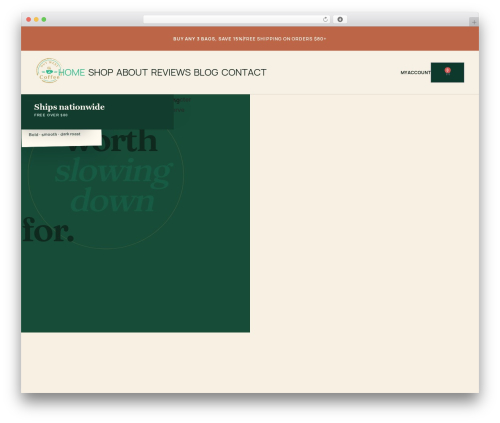Click the browser address bar

(237, 20)
